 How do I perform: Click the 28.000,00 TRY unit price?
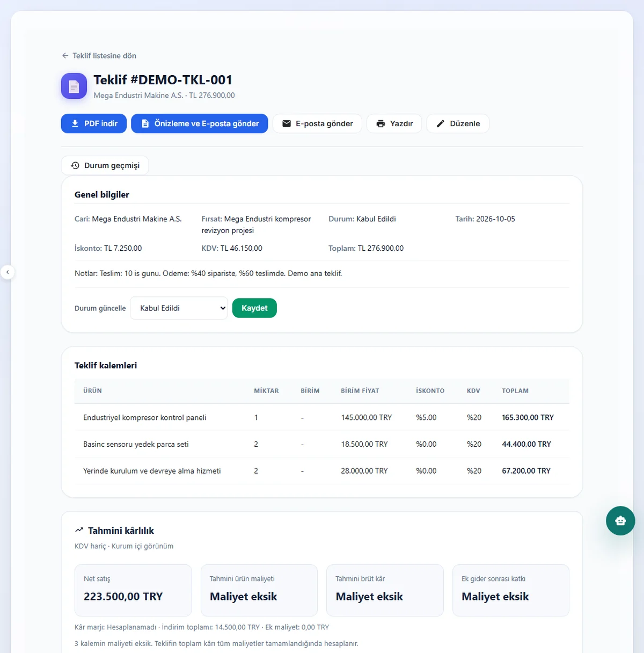(364, 471)
